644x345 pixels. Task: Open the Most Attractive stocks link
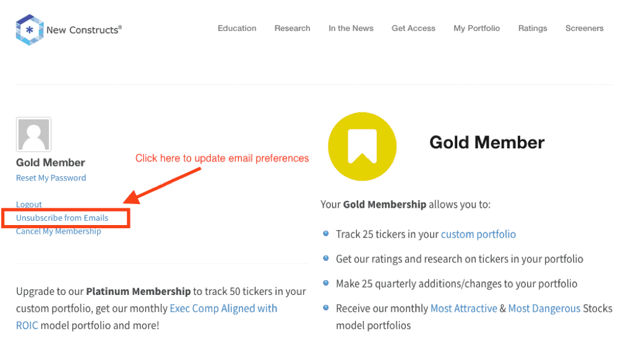coord(464,309)
